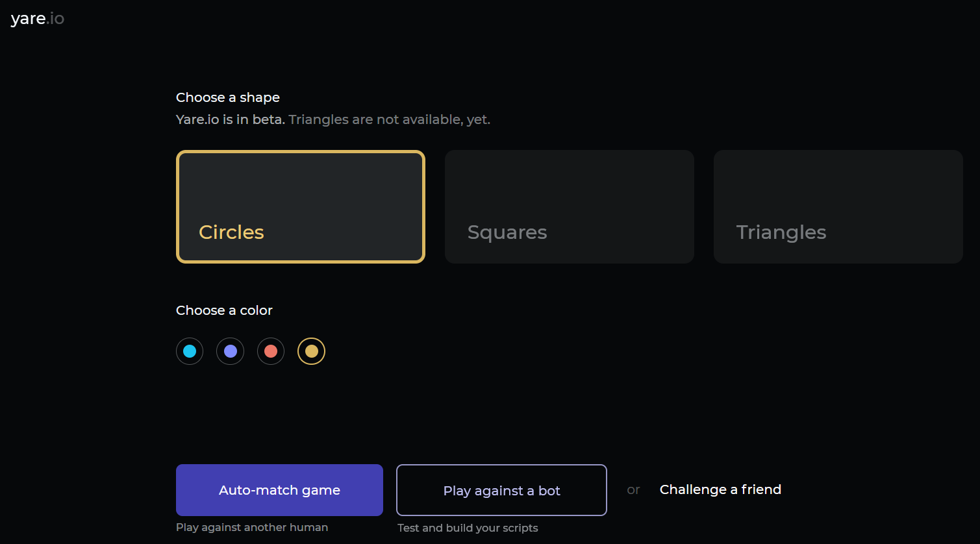
Task: Select the Circles shape card
Action: (x=300, y=206)
